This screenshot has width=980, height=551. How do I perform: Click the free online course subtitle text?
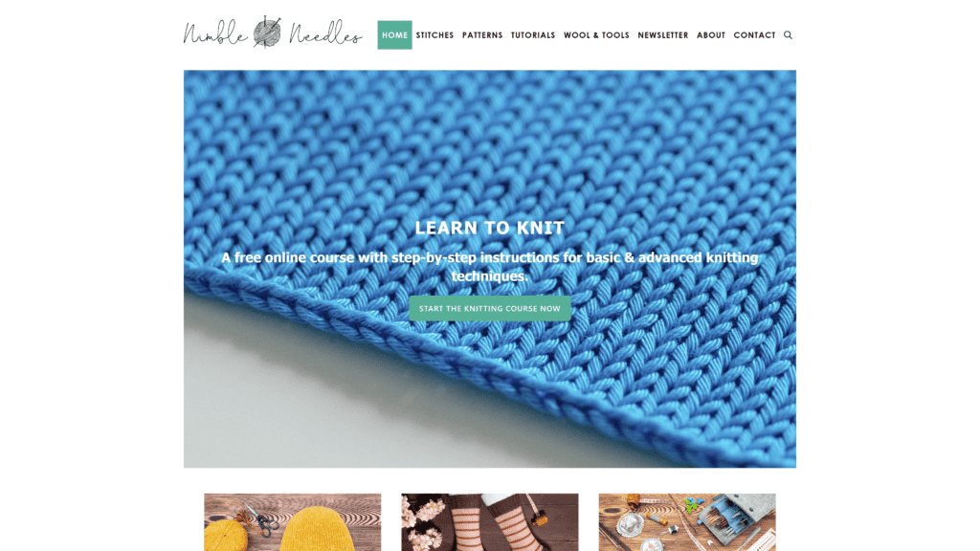[x=490, y=267]
